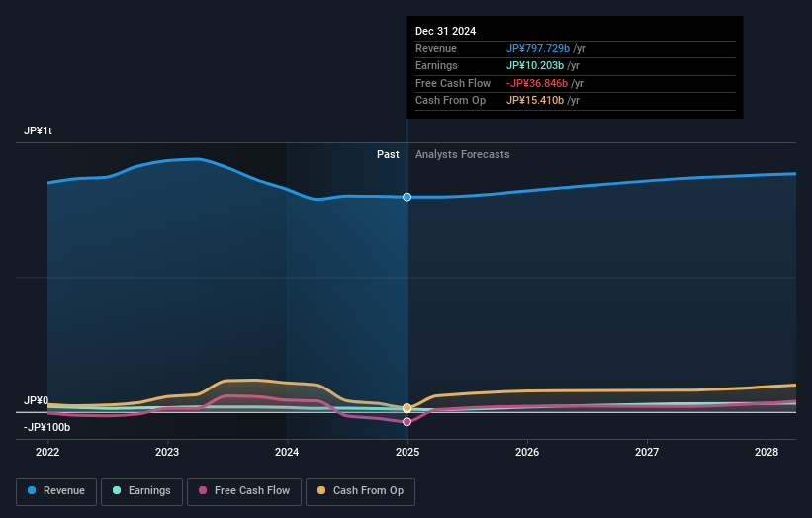Viewport: 812px width, 518px height.
Task: Select the Revenue data point marker at 2025
Action: (x=407, y=197)
